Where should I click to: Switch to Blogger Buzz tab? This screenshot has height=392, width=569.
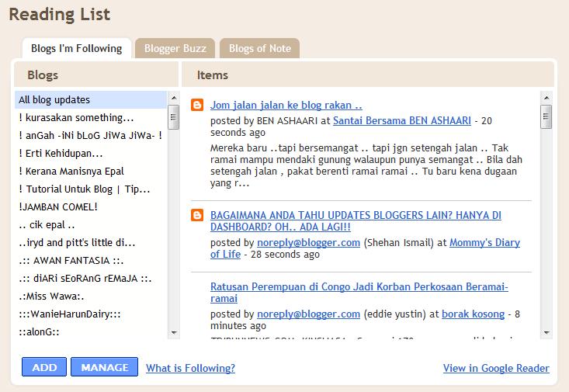(175, 48)
